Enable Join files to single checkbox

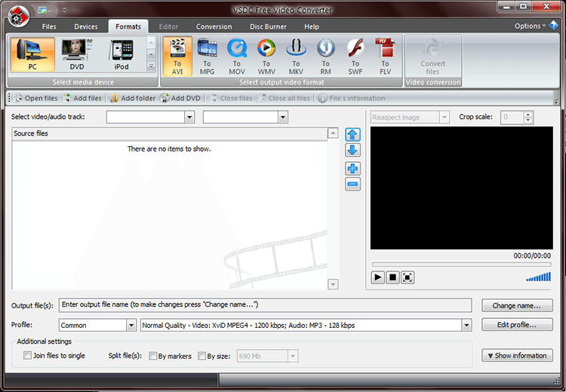coord(27,356)
